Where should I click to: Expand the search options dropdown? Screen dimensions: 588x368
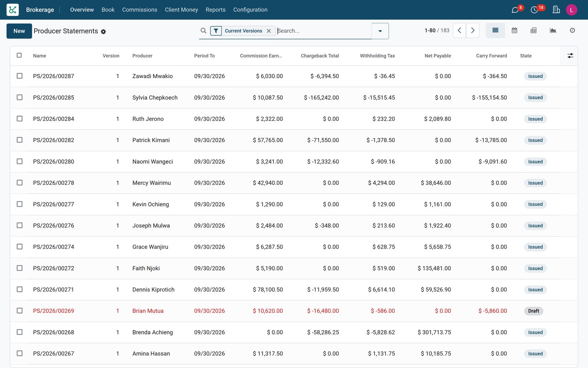(x=380, y=31)
